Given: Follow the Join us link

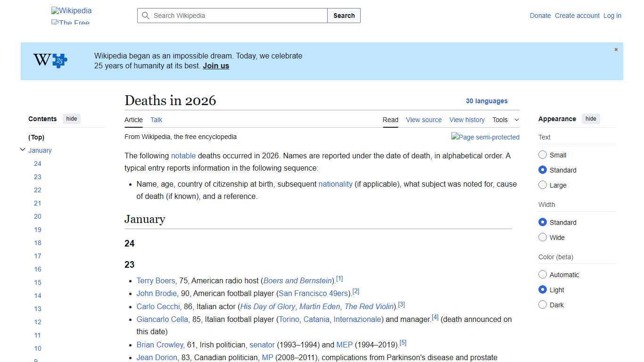Looking at the screenshot, I should click(215, 66).
